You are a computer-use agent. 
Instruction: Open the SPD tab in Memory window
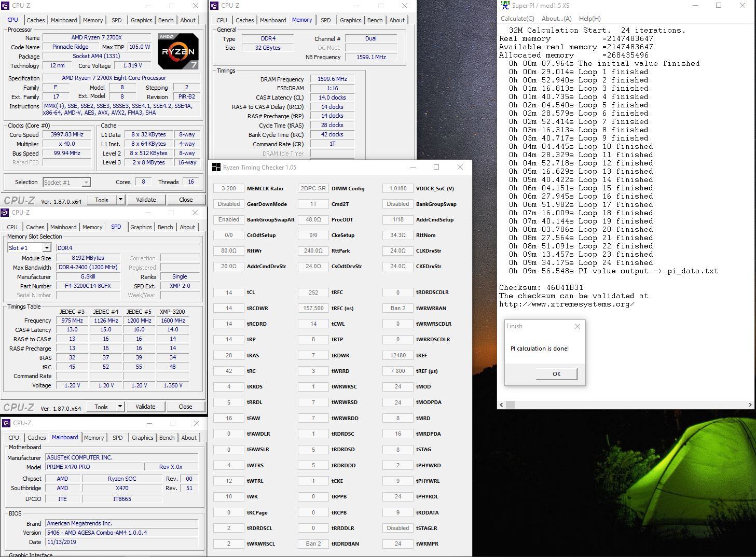pos(325,20)
